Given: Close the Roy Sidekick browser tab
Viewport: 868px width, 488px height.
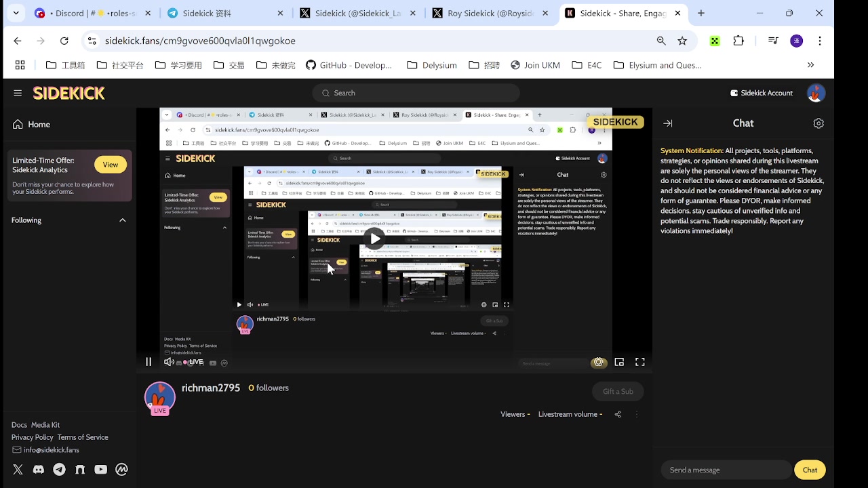Looking at the screenshot, I should [545, 13].
